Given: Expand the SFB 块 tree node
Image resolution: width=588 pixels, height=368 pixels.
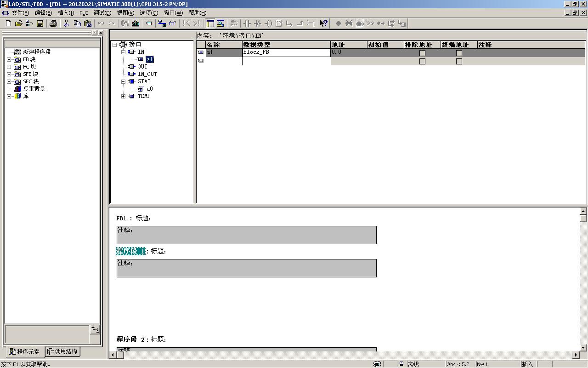Looking at the screenshot, I should click(x=9, y=74).
